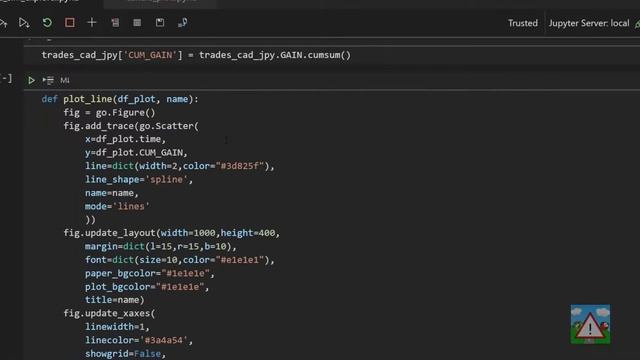Convert cell to Markdown (M↓)
The width and height of the screenshot is (640, 360).
(64, 80)
